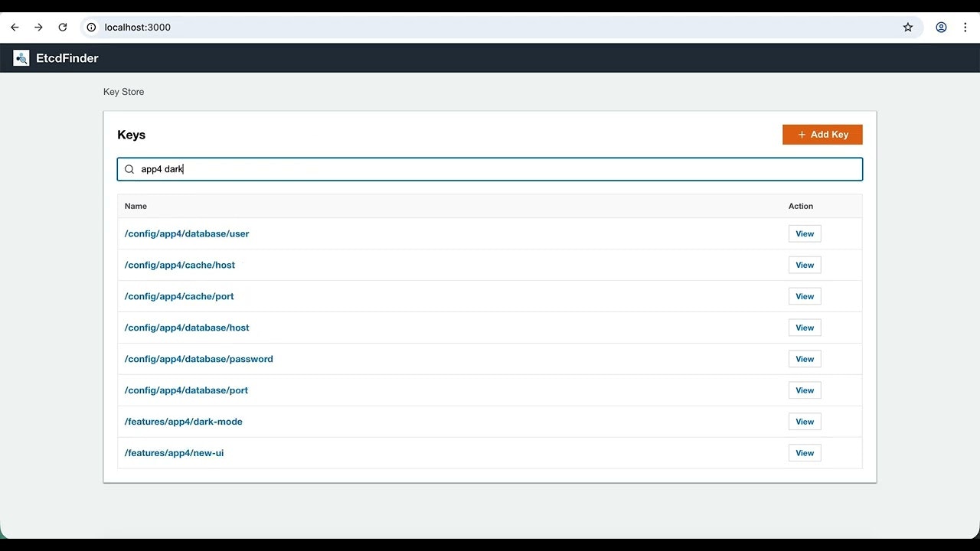Open the /config/app4/database/user key link
The height and width of the screenshot is (551, 980).
186,233
